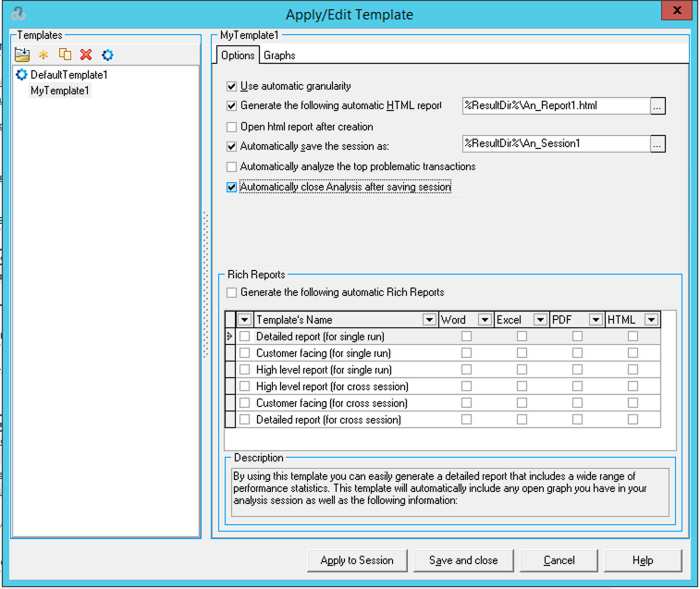
Task: Click the gear icon beside DefaultTemplate1
Action: 22,75
